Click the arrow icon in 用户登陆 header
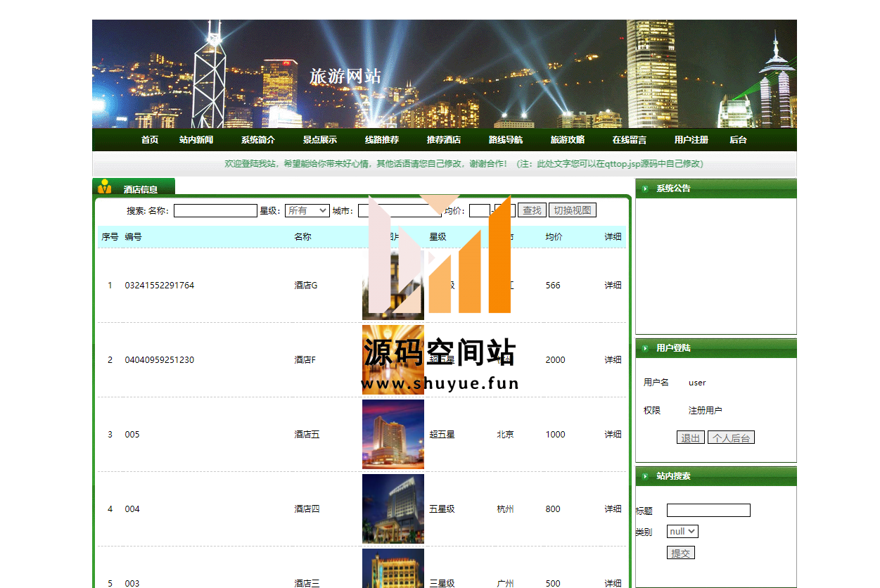 tap(645, 348)
